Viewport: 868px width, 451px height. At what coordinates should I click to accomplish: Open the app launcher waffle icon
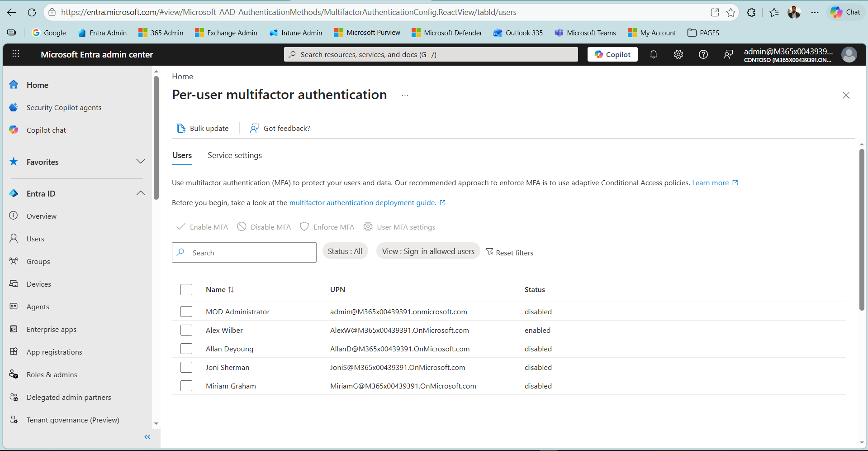(16, 54)
